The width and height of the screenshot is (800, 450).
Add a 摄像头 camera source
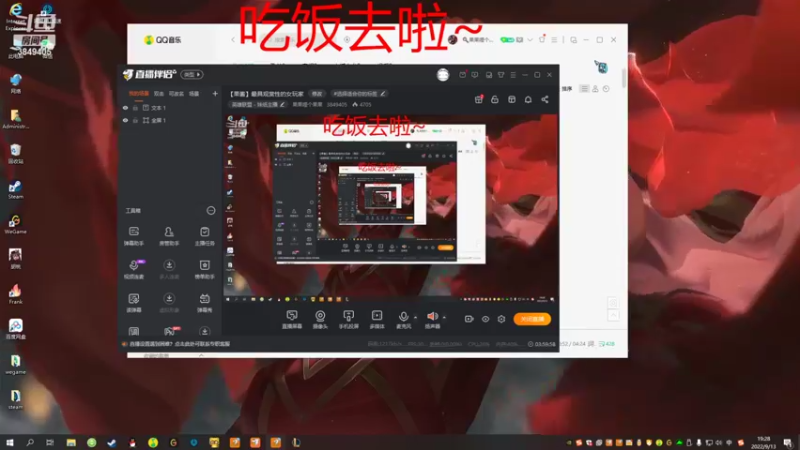point(320,319)
